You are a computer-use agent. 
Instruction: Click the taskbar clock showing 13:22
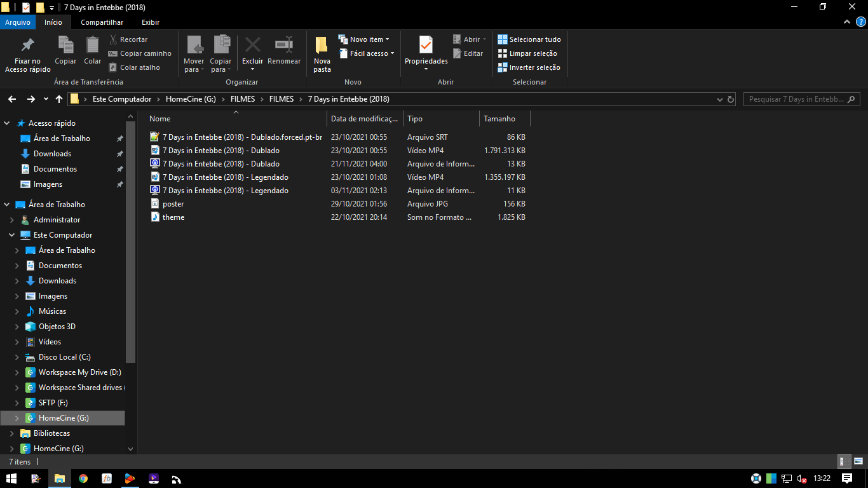click(822, 478)
